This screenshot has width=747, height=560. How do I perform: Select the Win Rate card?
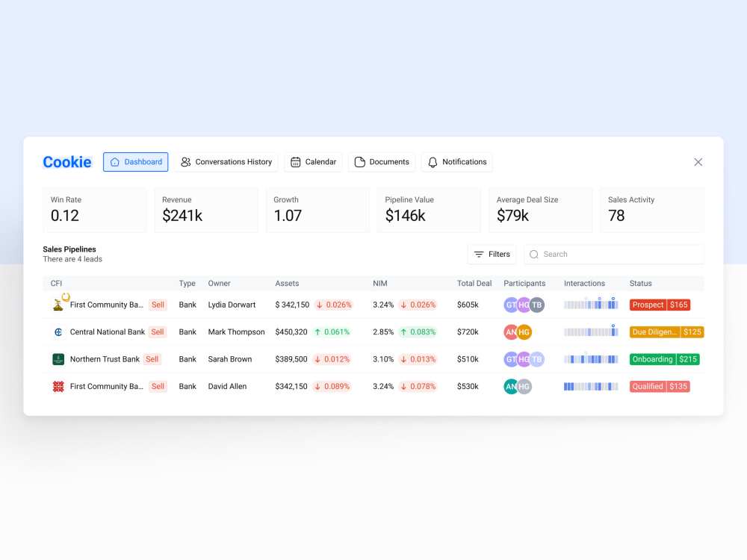point(95,210)
